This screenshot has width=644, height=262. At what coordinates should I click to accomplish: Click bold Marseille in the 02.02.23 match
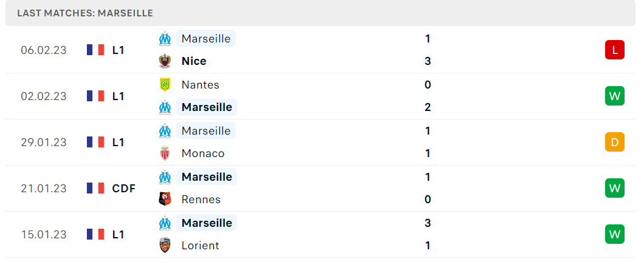207,107
